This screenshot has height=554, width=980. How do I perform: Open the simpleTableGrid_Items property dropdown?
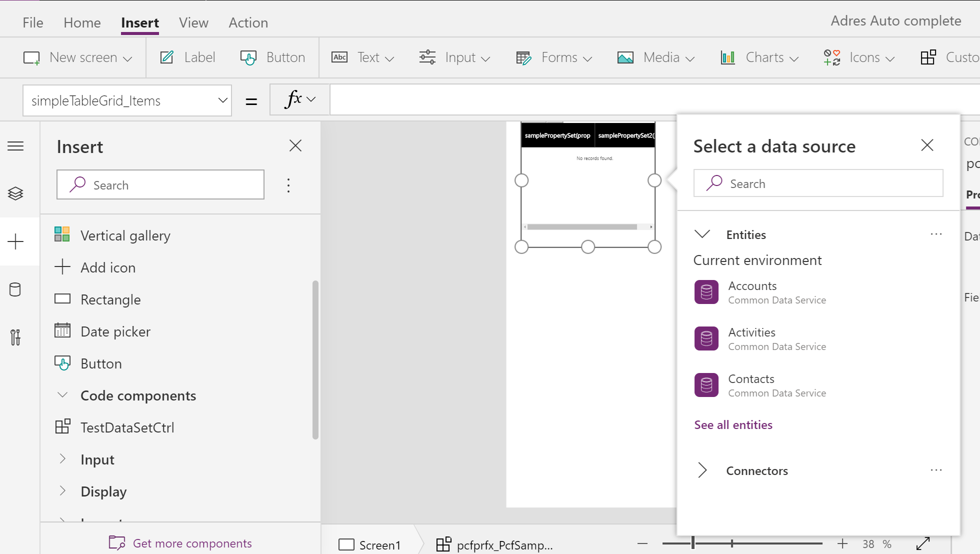tap(221, 99)
